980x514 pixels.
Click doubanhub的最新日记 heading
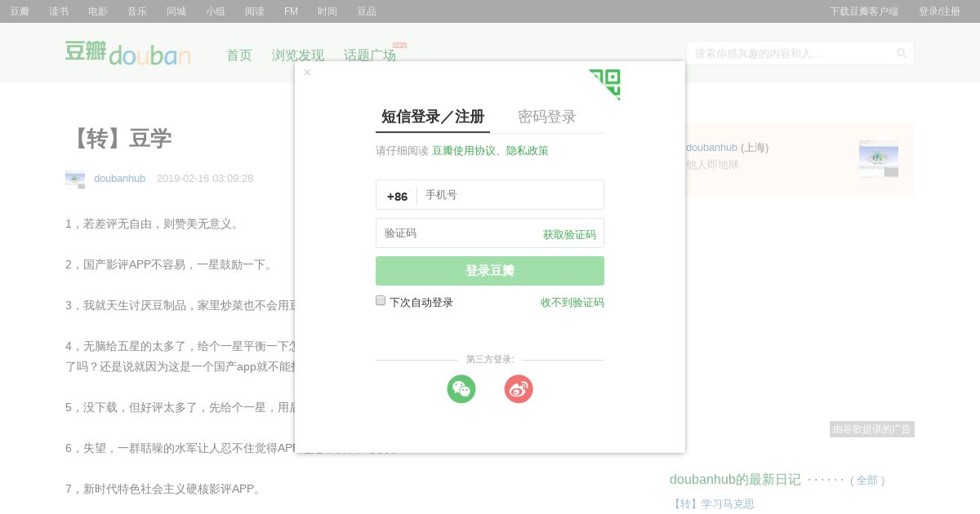tap(735, 480)
